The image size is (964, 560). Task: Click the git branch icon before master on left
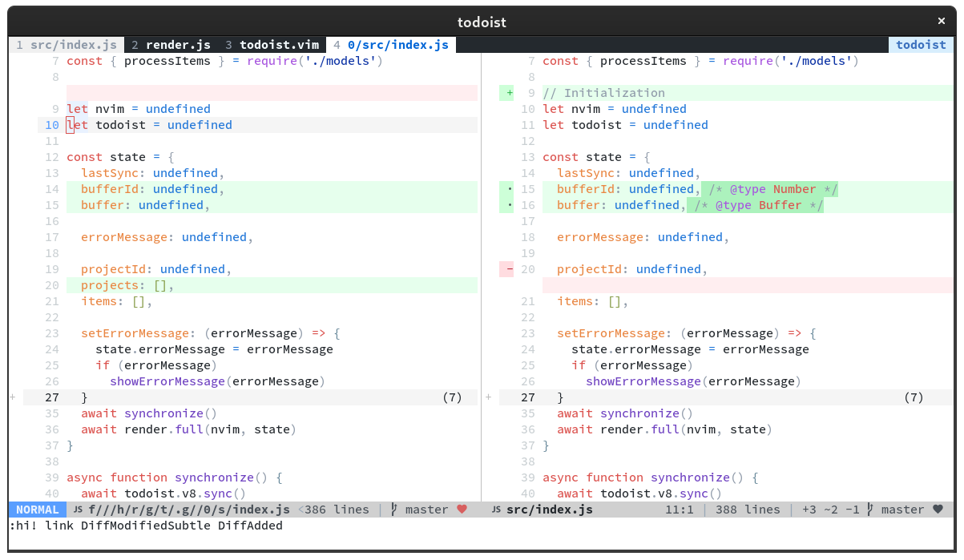click(x=392, y=509)
